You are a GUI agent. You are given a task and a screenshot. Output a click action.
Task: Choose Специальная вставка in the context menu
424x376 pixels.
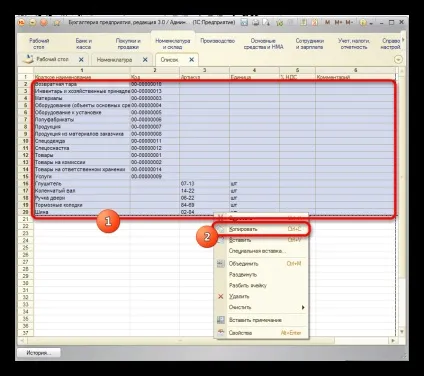261,251
